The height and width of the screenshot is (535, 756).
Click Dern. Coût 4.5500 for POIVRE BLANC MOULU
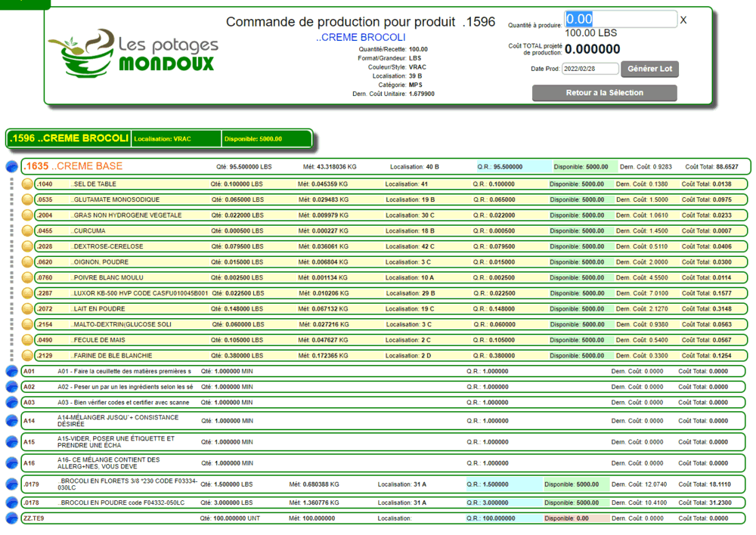click(642, 277)
